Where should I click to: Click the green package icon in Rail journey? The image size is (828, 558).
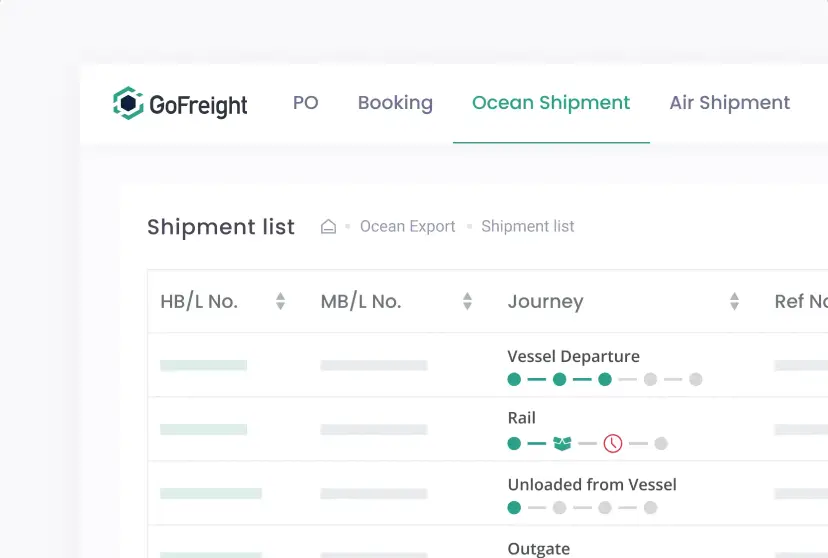click(x=562, y=443)
